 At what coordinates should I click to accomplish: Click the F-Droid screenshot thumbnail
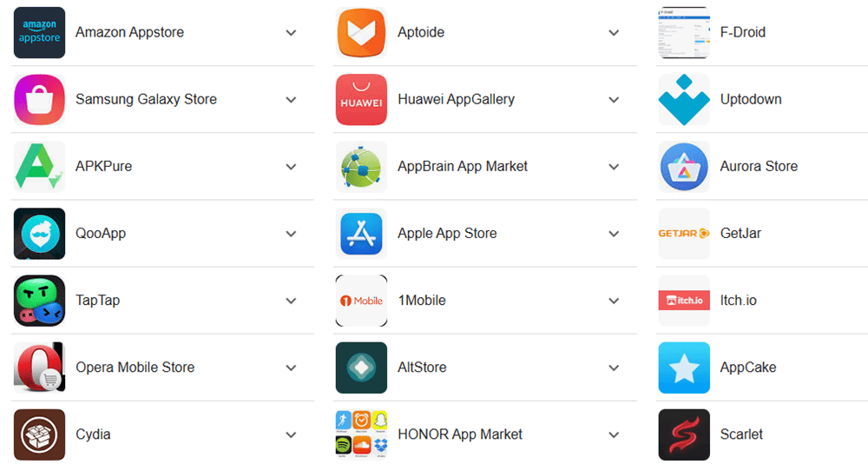point(684,33)
